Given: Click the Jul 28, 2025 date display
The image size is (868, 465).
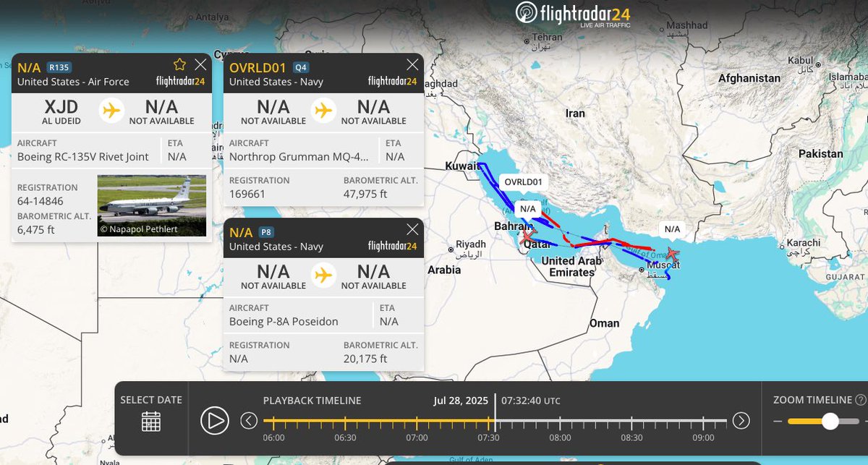Looking at the screenshot, I should pos(461,400).
